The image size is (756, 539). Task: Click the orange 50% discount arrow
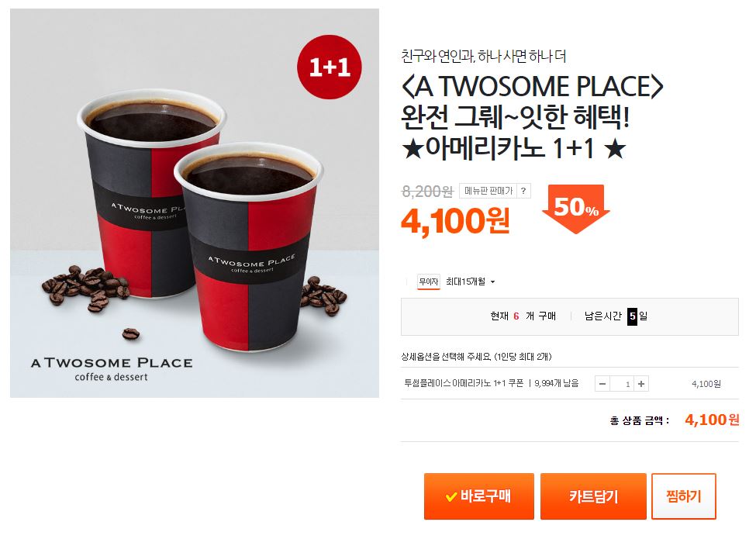pos(575,209)
